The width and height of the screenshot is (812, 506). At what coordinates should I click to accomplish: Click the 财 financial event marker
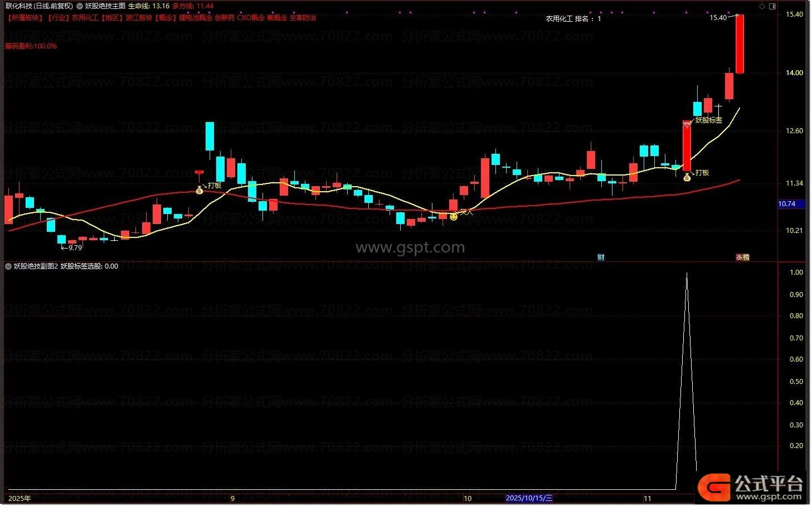point(601,257)
